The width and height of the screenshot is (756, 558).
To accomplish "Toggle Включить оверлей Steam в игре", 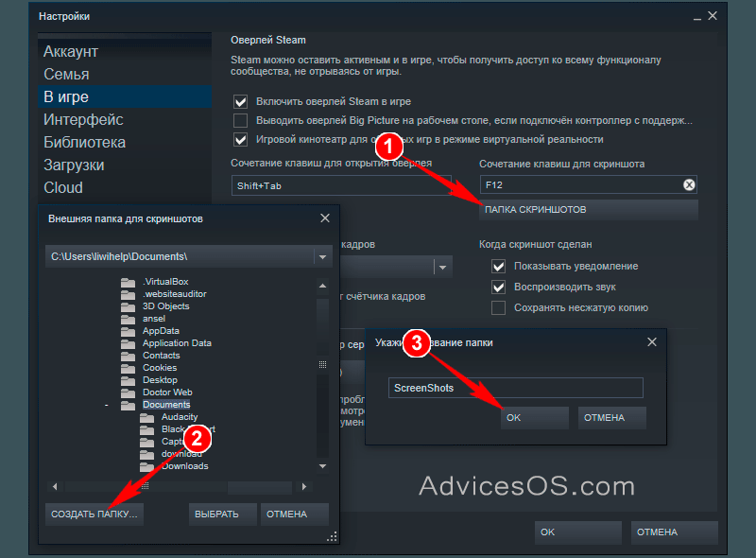I will [x=241, y=102].
